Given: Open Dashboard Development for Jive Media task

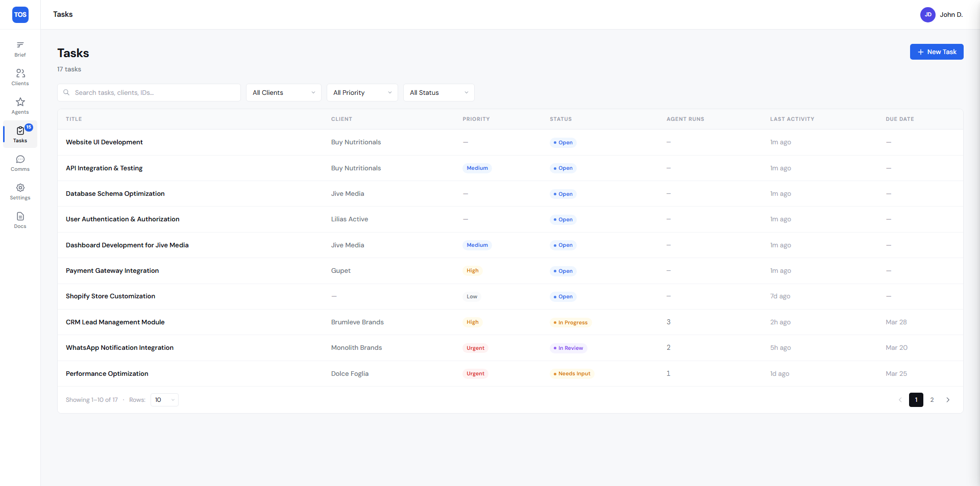Looking at the screenshot, I should (x=127, y=245).
